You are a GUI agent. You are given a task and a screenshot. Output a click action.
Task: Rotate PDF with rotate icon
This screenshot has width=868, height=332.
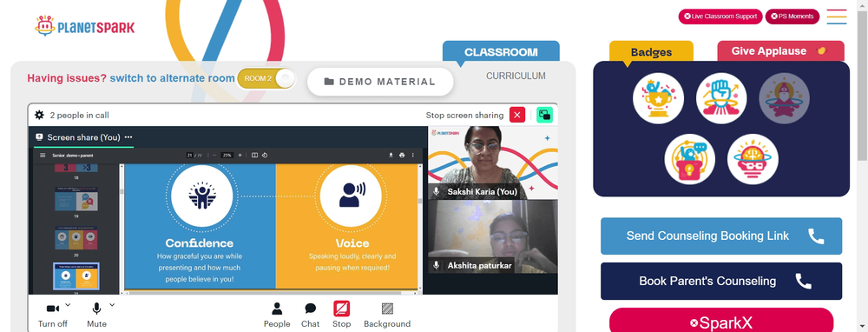[265, 156]
